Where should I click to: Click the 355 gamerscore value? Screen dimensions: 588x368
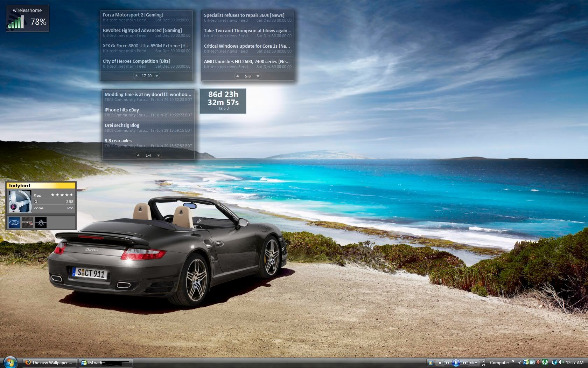(x=70, y=202)
